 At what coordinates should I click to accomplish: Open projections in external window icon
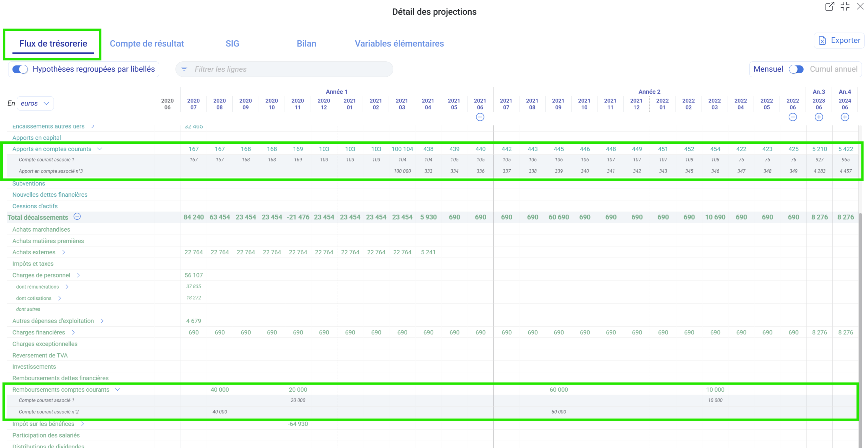click(x=829, y=6)
